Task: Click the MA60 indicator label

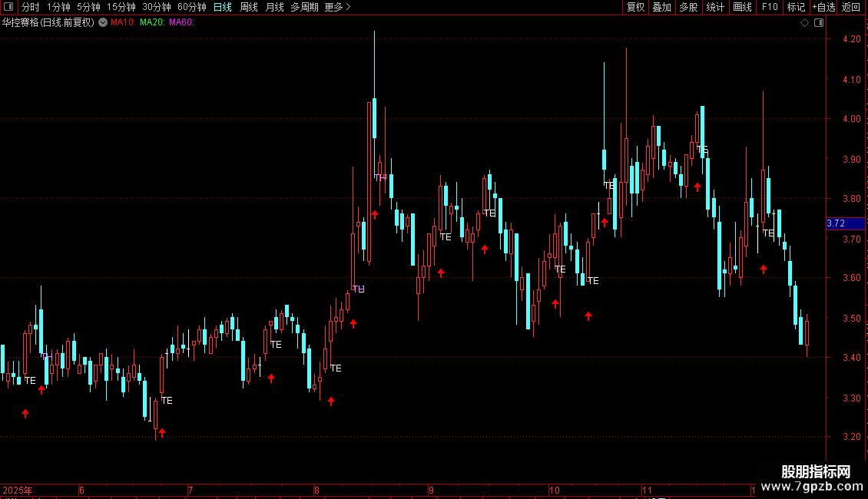Action: [x=181, y=23]
